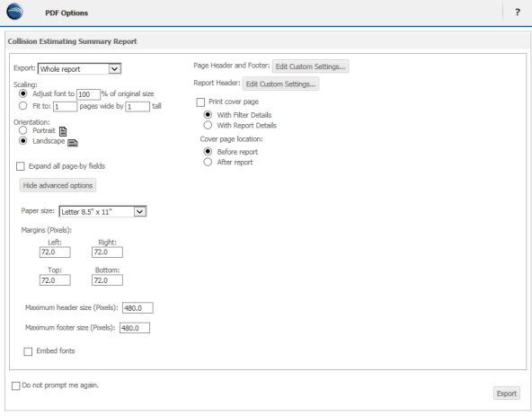Select Portrait orientation
This screenshot has height=416, width=532.
(22, 130)
